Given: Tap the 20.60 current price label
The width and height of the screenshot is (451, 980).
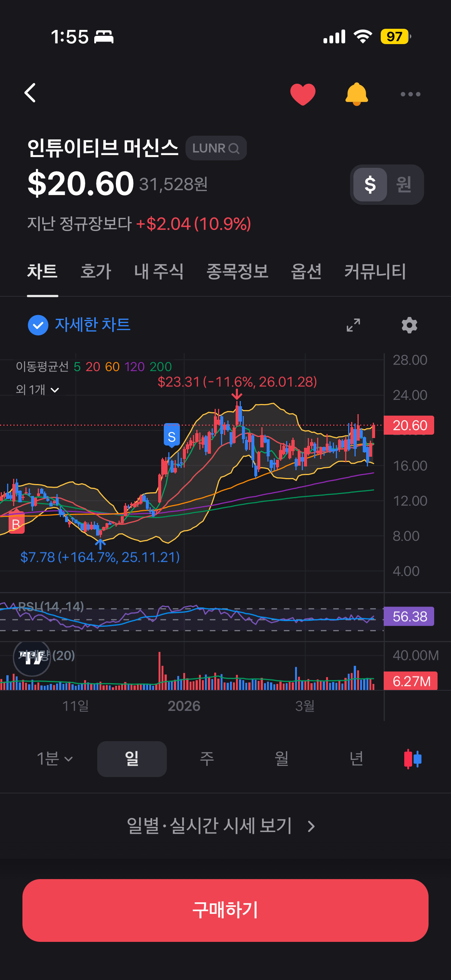Looking at the screenshot, I should pos(409,425).
